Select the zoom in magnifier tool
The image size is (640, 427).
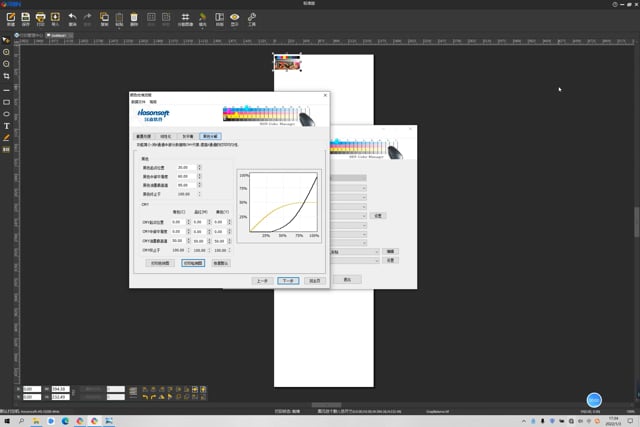pos(6,52)
